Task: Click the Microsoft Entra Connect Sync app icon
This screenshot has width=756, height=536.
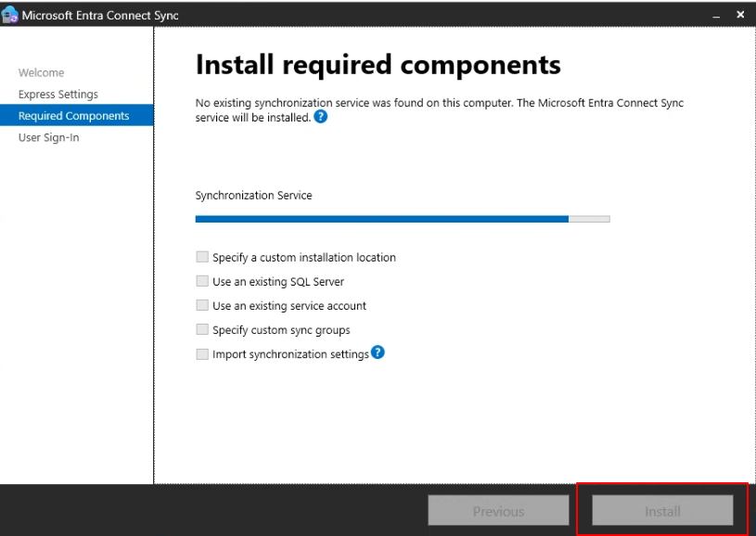Action: (x=9, y=15)
